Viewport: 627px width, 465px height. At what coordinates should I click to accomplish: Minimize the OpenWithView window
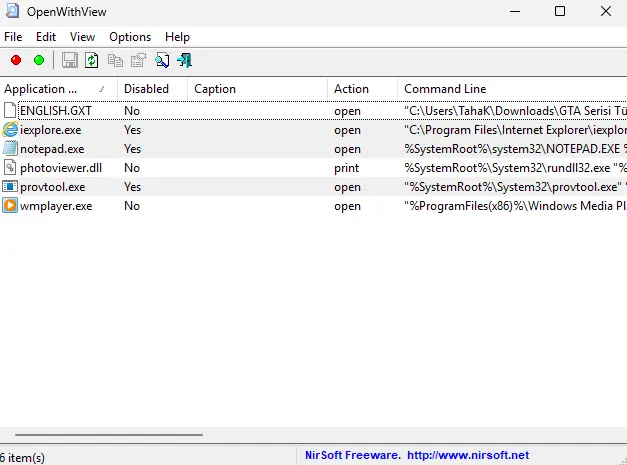tap(515, 11)
